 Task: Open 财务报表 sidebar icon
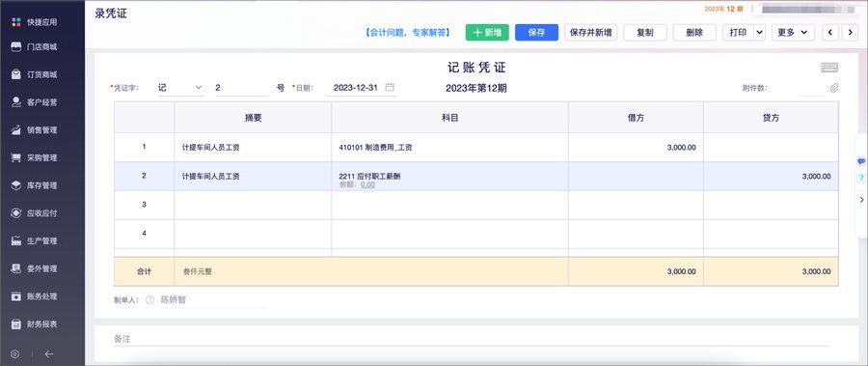tap(16, 324)
